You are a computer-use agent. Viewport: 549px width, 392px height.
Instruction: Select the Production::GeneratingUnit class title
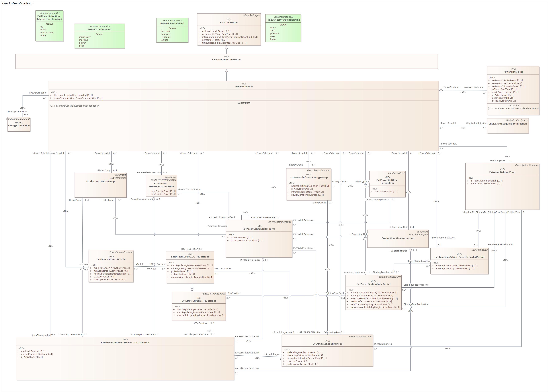point(398,238)
